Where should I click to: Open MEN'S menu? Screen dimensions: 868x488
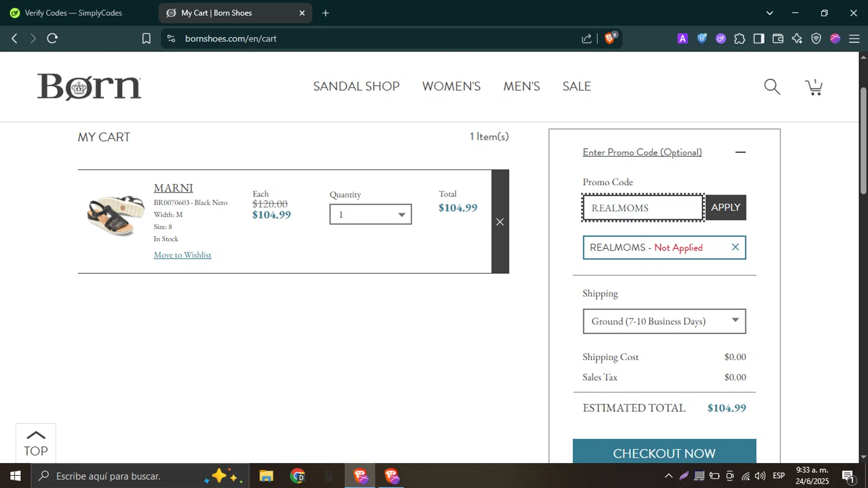click(521, 86)
